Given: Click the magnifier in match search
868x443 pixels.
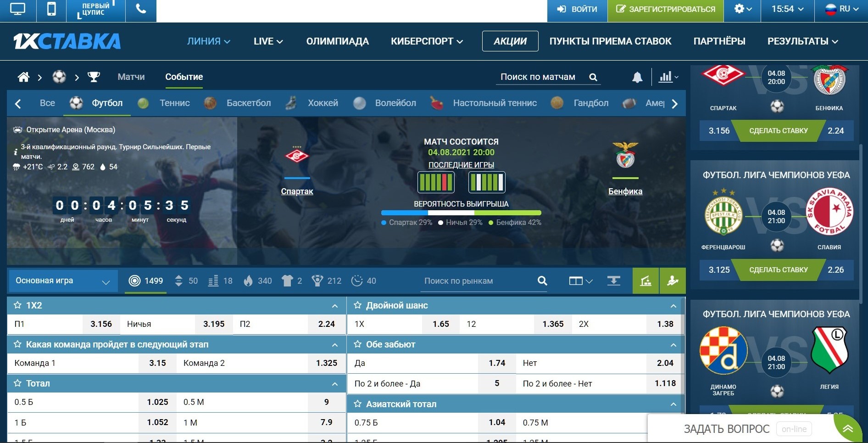Looking at the screenshot, I should pyautogui.click(x=593, y=77).
